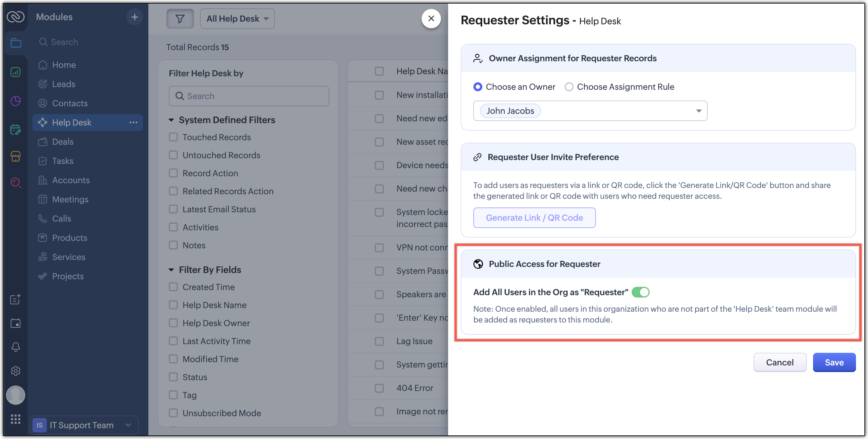Click the three-dots icon beside Help Desk
This screenshot has width=868, height=439.
point(133,123)
